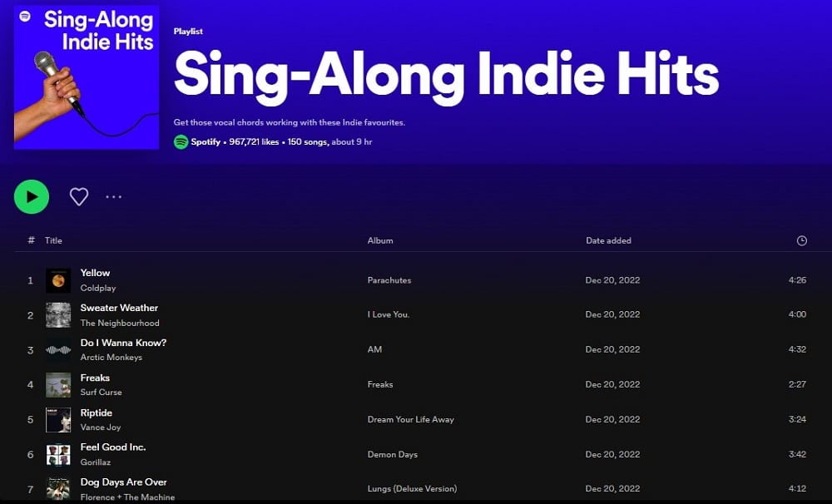The height and width of the screenshot is (504, 832).
Task: Click the 2:27 duration of Freaks
Action: tap(798, 384)
